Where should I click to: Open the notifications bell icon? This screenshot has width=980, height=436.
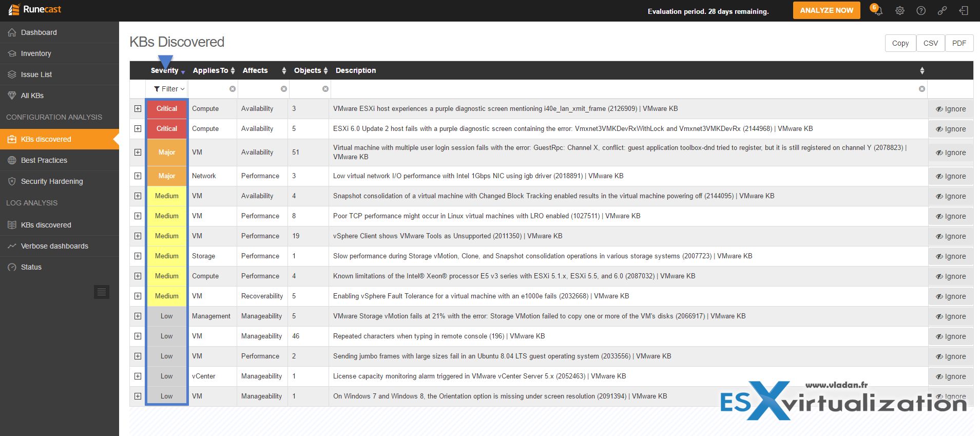(x=877, y=10)
